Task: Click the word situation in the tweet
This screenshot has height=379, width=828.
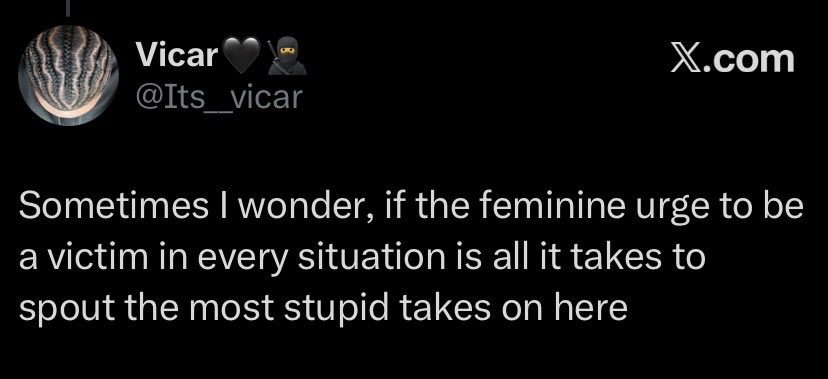Action: pyautogui.click(x=364, y=257)
